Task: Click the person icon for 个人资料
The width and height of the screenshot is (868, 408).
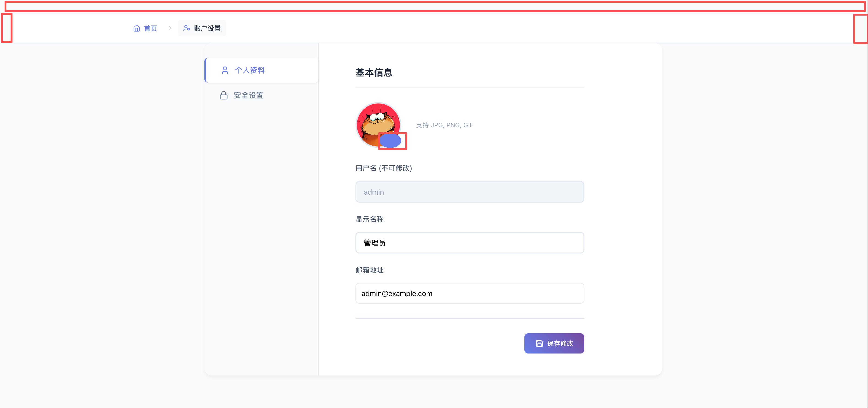Action: coord(225,70)
